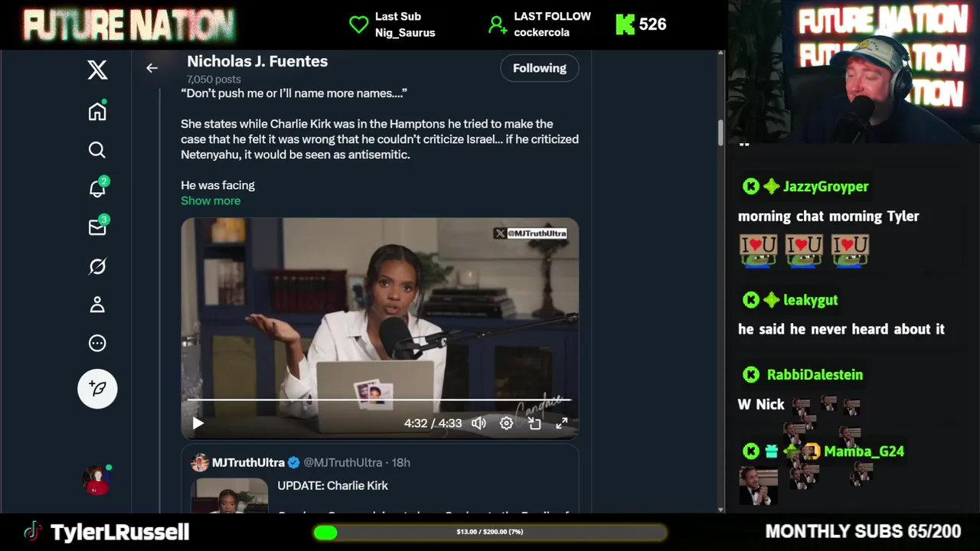Open the X logo home link
The width and height of the screenshot is (980, 551).
[x=97, y=70]
